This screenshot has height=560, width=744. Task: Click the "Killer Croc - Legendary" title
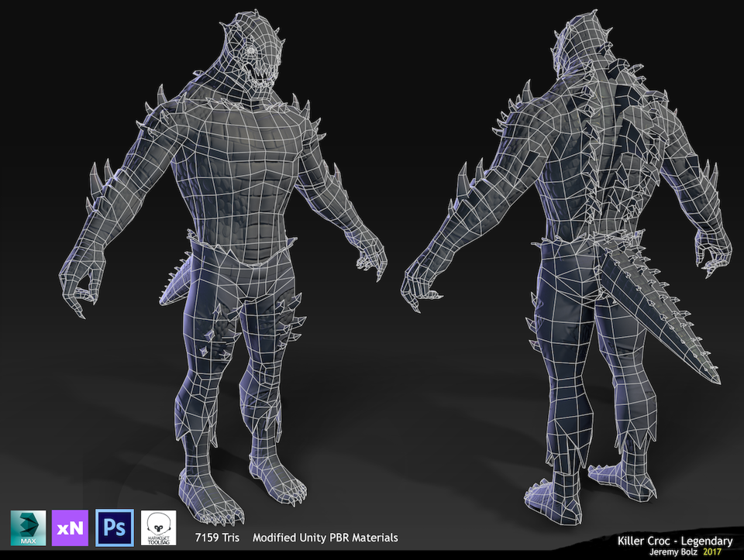point(675,541)
